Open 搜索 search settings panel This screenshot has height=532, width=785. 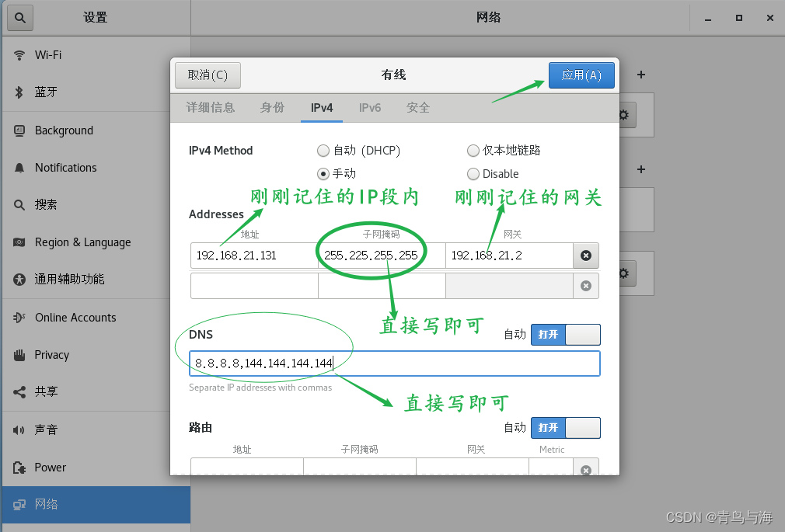coord(96,205)
